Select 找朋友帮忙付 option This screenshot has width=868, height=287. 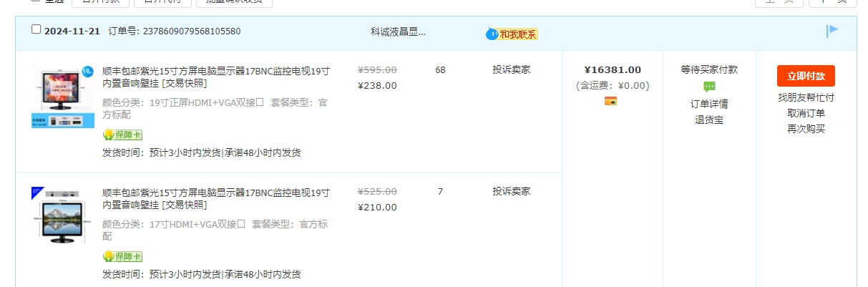click(x=806, y=97)
